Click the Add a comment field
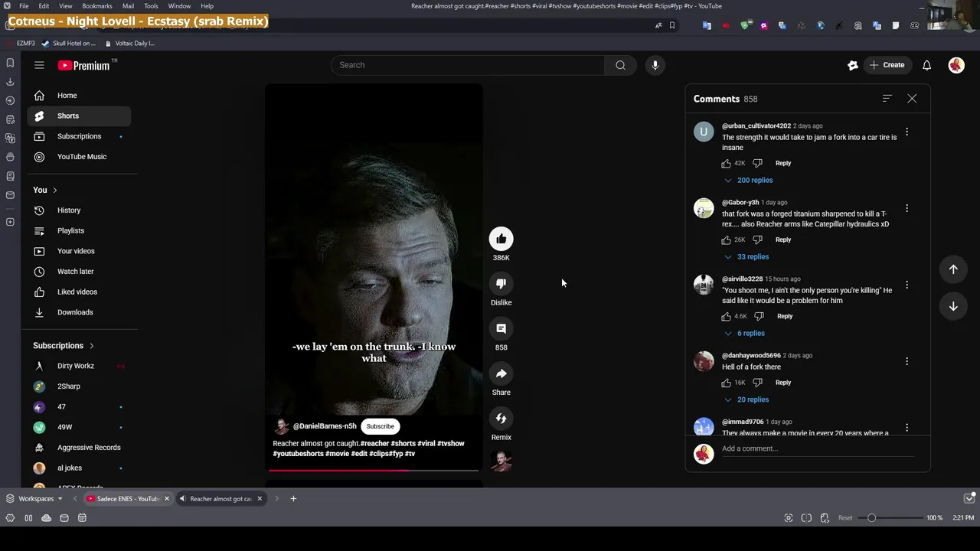Viewport: 980px width, 551px height. click(x=818, y=448)
